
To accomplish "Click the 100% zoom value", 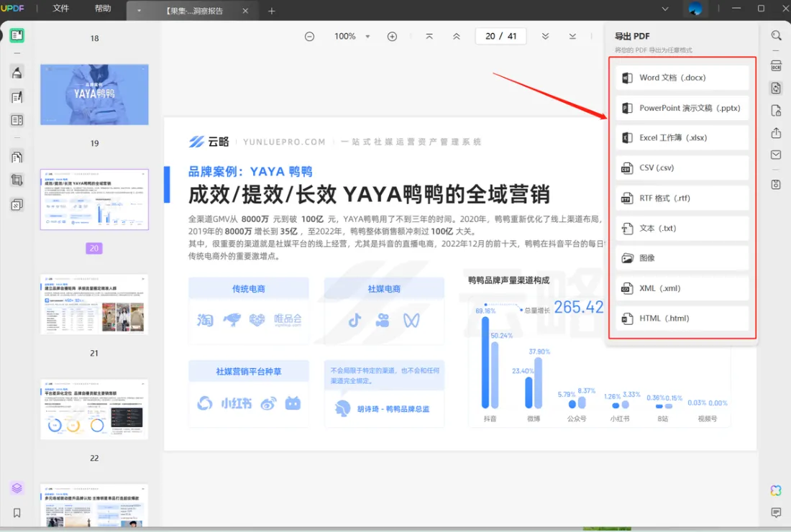I will point(344,37).
